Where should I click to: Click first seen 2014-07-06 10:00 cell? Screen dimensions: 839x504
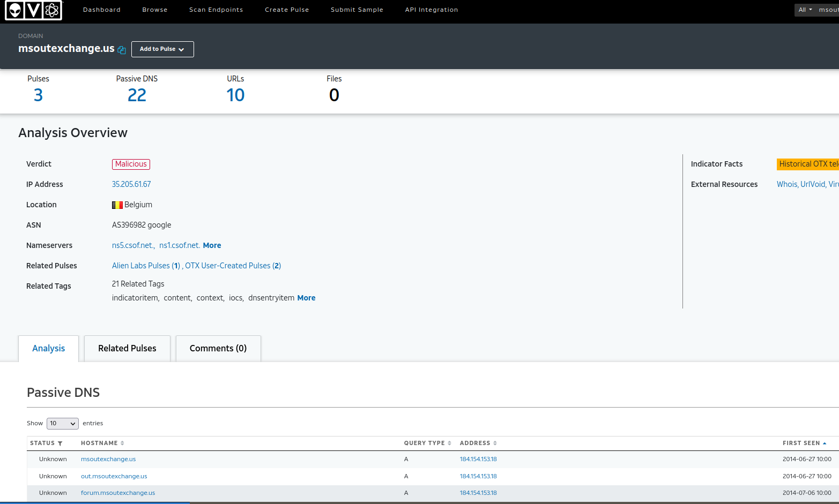coord(807,493)
